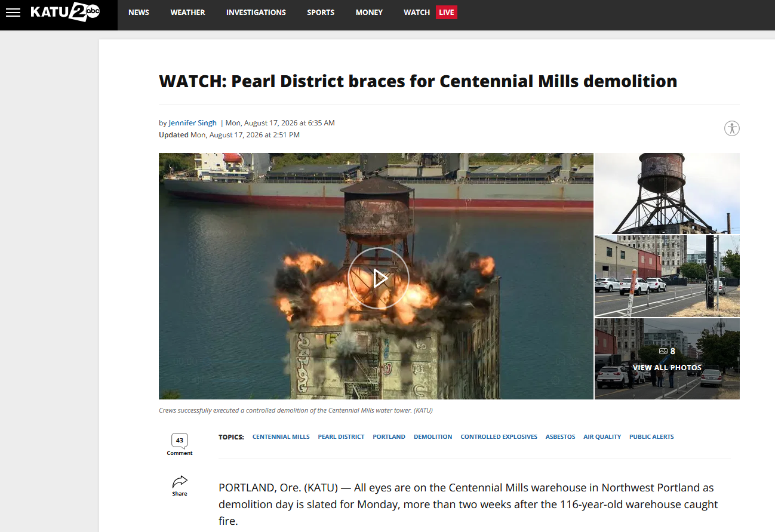
Task: Open View All Photos gallery
Action: (x=667, y=359)
